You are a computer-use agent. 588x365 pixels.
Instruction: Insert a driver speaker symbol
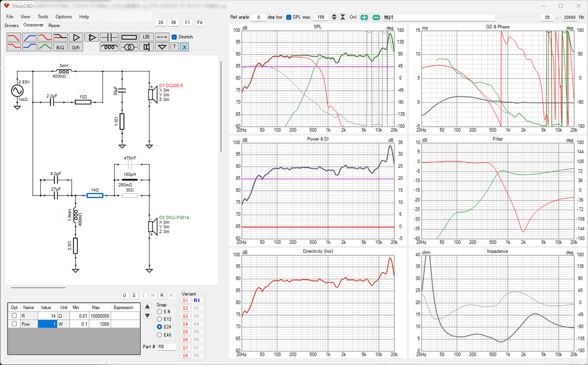[x=146, y=47]
